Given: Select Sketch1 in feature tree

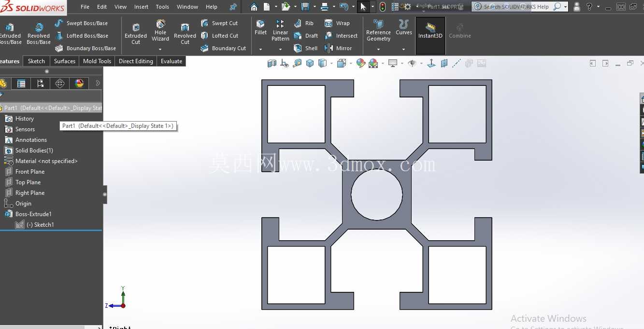Looking at the screenshot, I should [35, 225].
